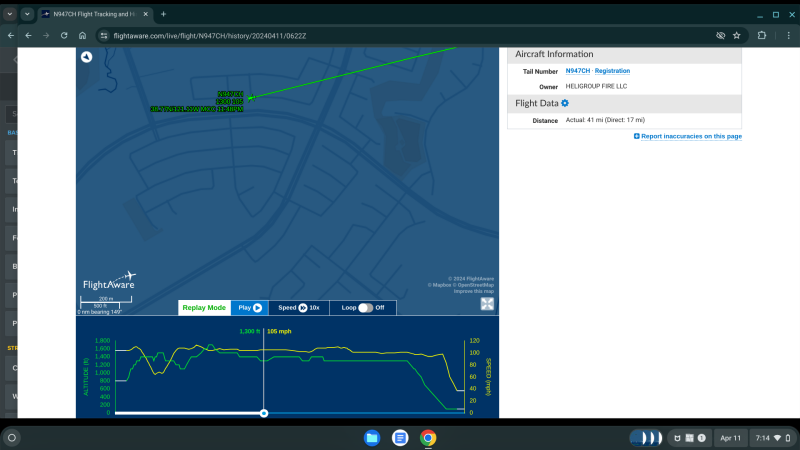Open the Registration link
The height and width of the screenshot is (450, 800).
coord(612,71)
